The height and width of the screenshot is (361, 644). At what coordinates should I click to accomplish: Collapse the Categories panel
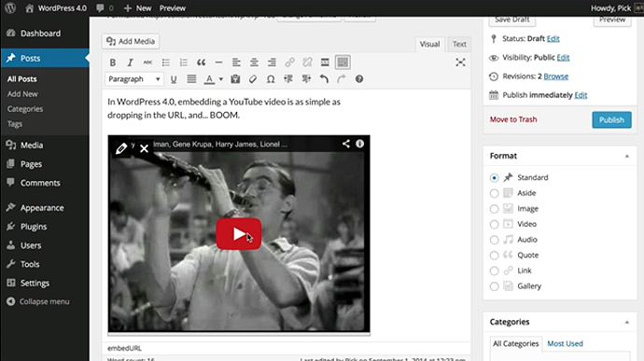(627, 322)
